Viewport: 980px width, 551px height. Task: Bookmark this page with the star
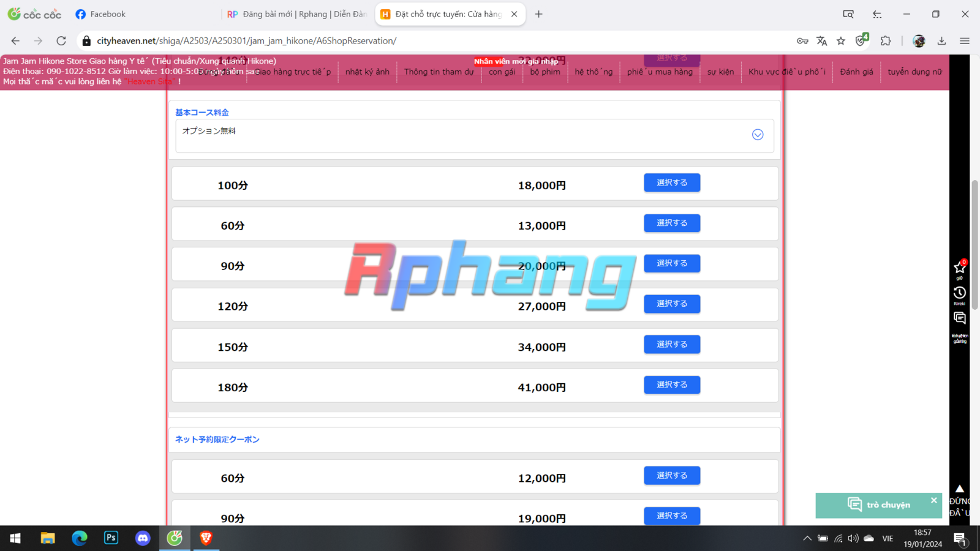coord(841,41)
